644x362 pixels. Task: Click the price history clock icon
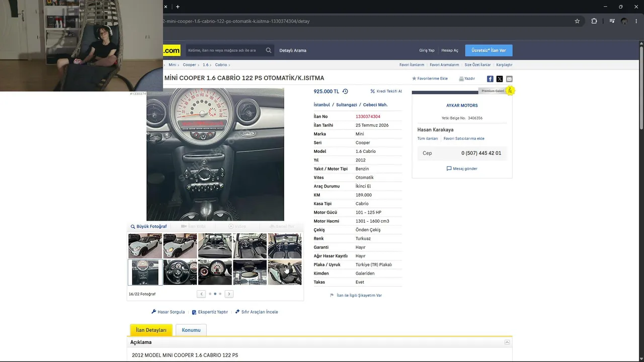click(x=345, y=92)
